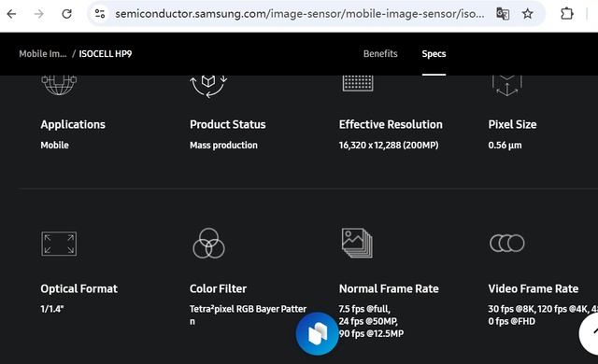Image resolution: width=598 pixels, height=364 pixels.
Task: Go forward with the forward arrow
Action: click(39, 14)
